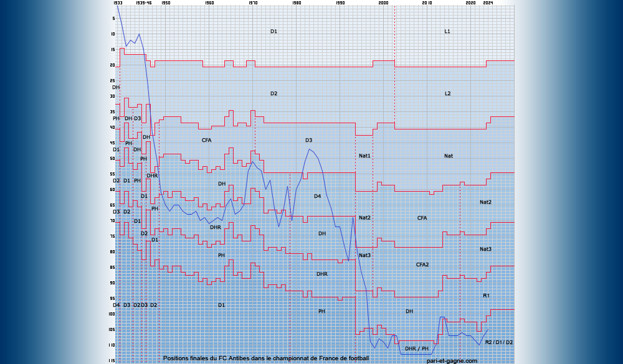This screenshot has width=623, height=364.
Task: Click the "CFA2" division label
Action: (x=422, y=265)
